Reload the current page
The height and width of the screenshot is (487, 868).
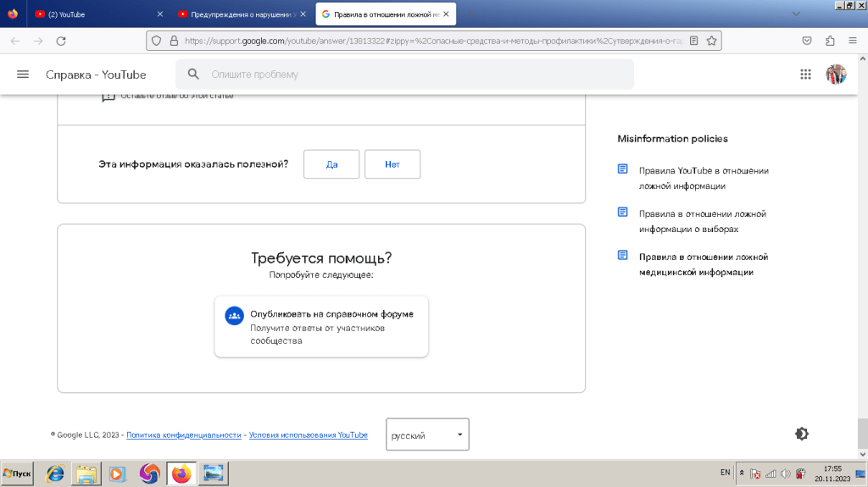click(61, 40)
